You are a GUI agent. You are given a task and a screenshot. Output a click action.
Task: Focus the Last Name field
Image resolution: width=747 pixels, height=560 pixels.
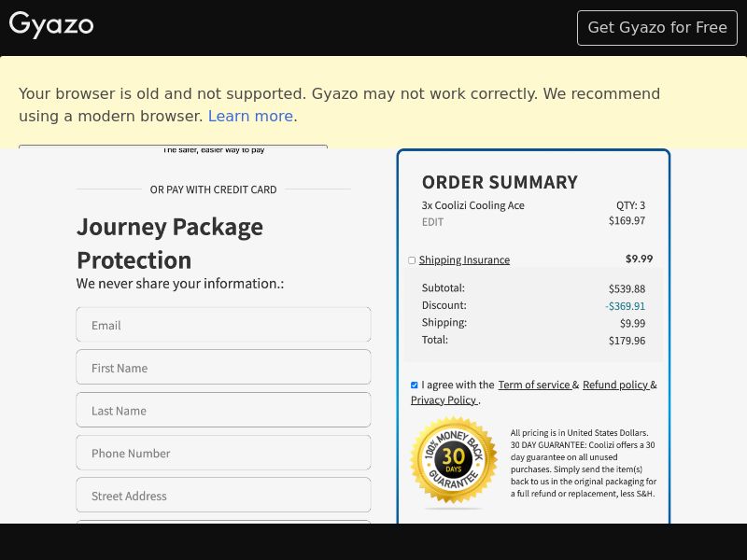[223, 410]
